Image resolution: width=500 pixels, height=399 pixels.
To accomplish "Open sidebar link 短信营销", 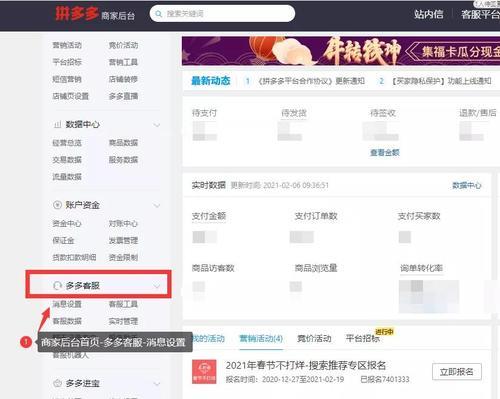I will 67,79.
